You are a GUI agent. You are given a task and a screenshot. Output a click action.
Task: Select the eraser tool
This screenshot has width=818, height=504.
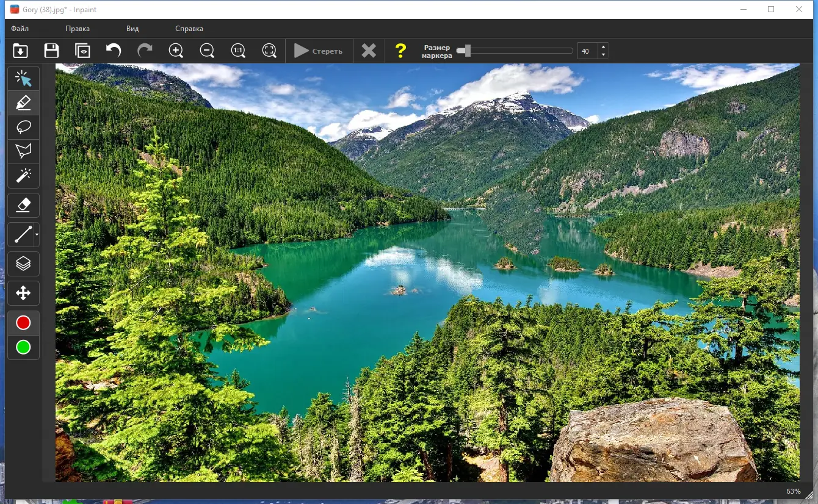point(23,205)
